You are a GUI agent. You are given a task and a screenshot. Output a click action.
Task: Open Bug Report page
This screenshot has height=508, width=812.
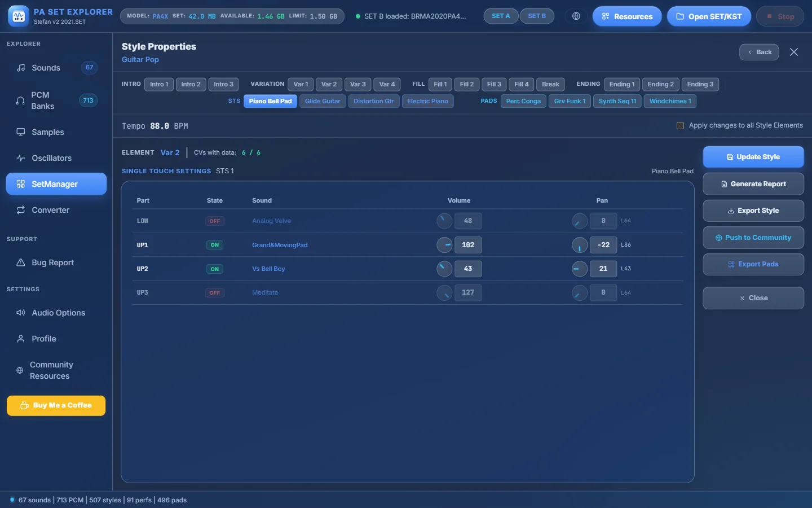(x=56, y=262)
